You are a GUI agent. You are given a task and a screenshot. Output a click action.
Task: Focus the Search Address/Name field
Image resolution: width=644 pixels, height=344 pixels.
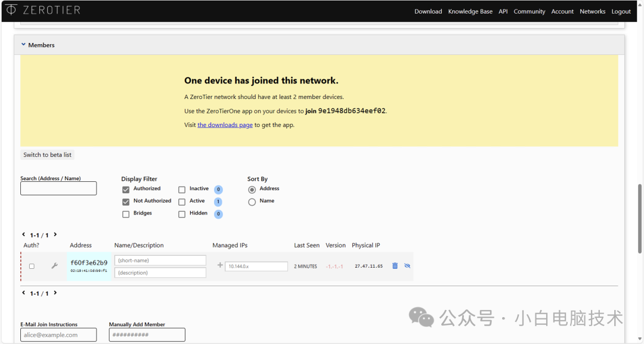(58, 188)
